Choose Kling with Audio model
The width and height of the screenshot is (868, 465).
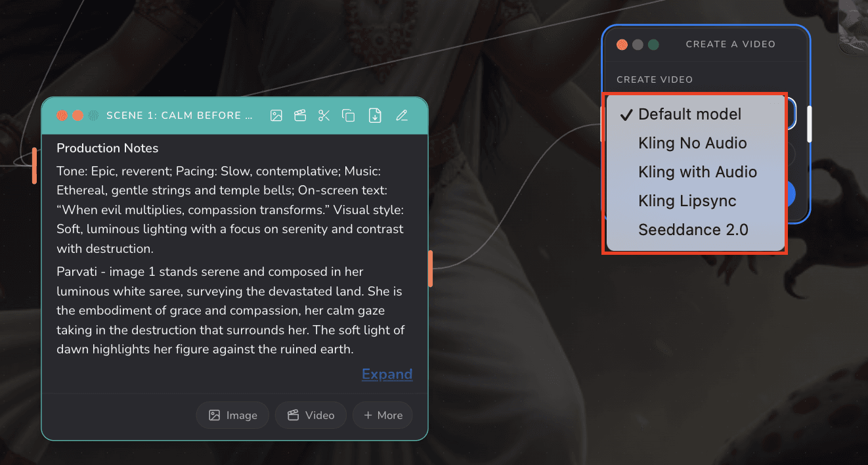coord(695,172)
